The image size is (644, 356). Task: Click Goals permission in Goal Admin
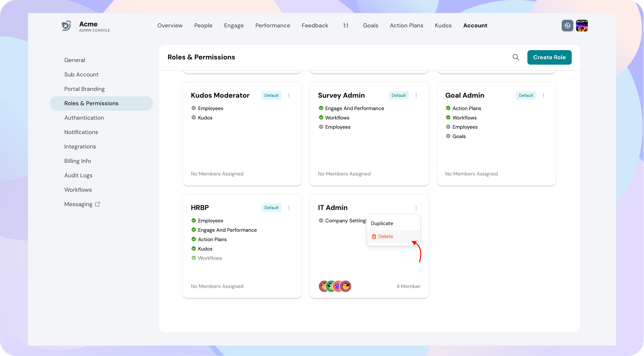[459, 136]
